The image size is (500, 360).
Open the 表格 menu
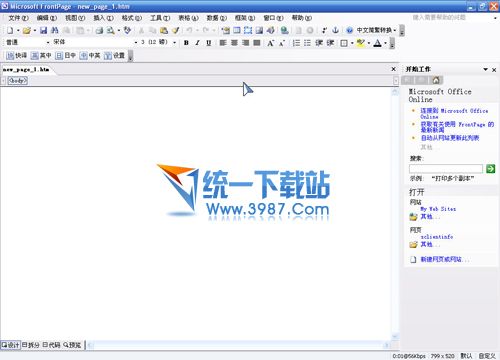point(188,18)
